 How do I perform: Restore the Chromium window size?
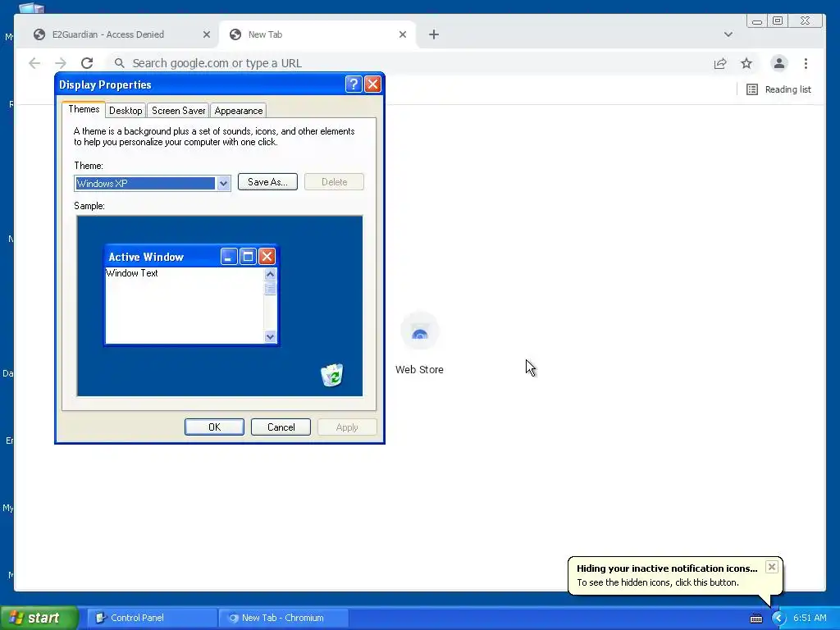(x=778, y=21)
